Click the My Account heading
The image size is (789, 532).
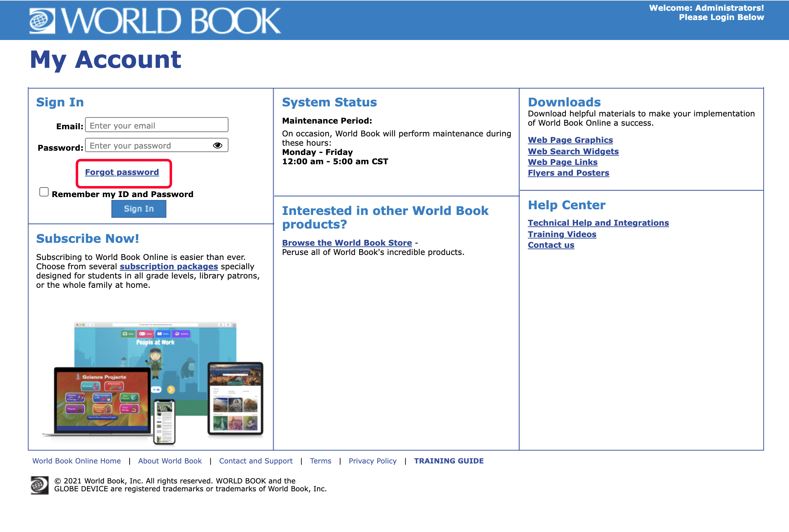pos(106,60)
